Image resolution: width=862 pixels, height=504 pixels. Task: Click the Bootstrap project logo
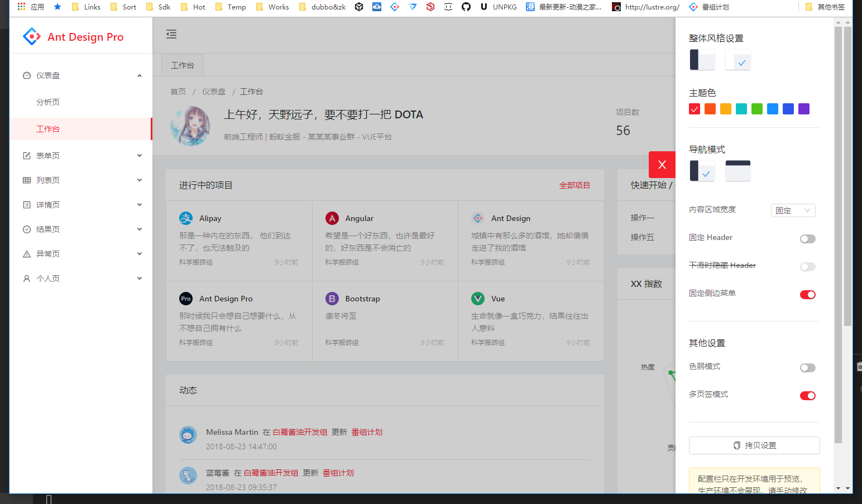point(332,299)
